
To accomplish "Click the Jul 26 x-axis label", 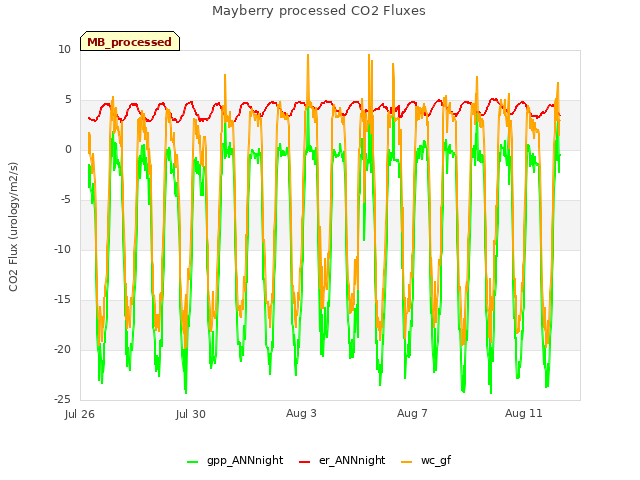I will 80,414.
